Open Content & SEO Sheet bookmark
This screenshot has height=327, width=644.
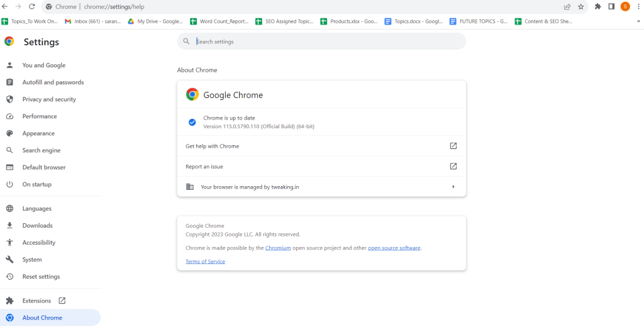543,21
